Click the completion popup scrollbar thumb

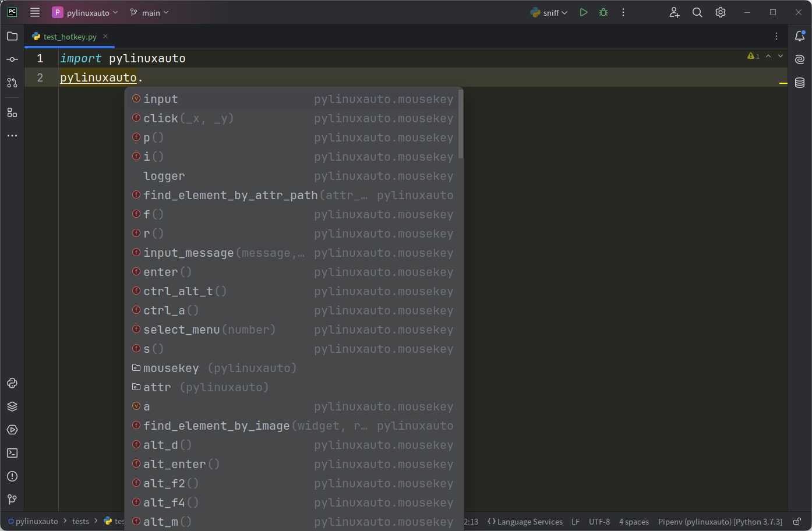pos(461,123)
